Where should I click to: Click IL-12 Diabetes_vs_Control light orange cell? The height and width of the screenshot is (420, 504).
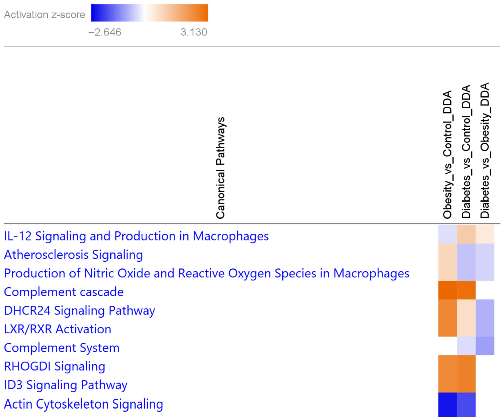point(466,234)
